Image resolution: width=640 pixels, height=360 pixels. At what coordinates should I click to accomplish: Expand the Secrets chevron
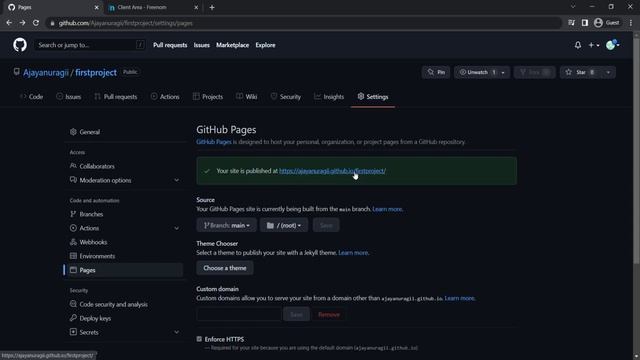176,332
